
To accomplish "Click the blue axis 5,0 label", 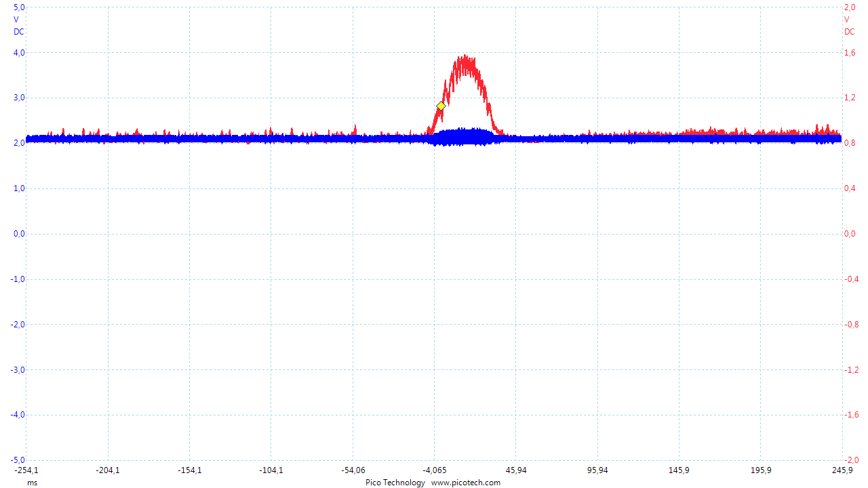I will [x=19, y=7].
